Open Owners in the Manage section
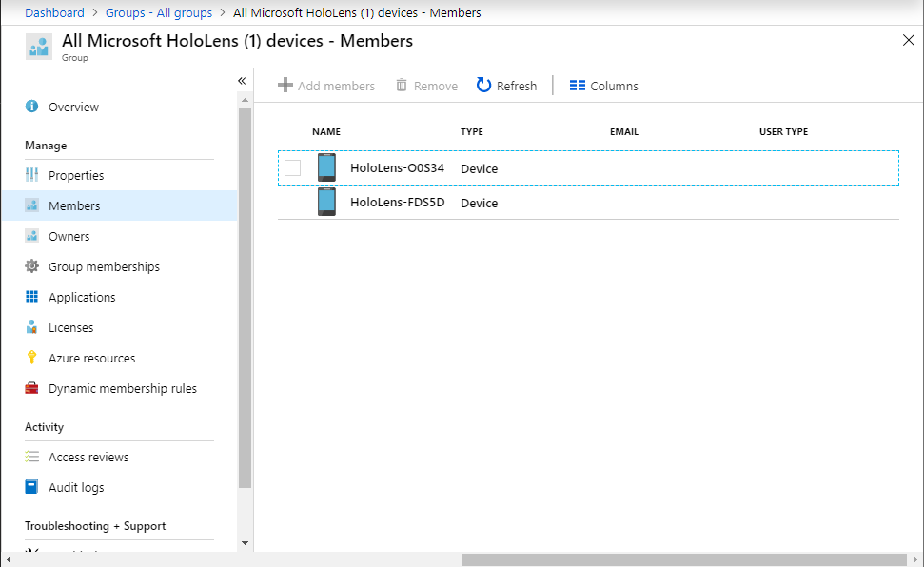The width and height of the screenshot is (924, 567). 69,236
